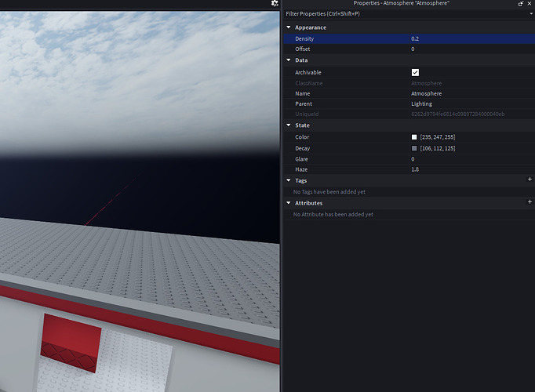This screenshot has width=535, height=392.
Task: Select the Glare property label
Action: click(x=301, y=159)
